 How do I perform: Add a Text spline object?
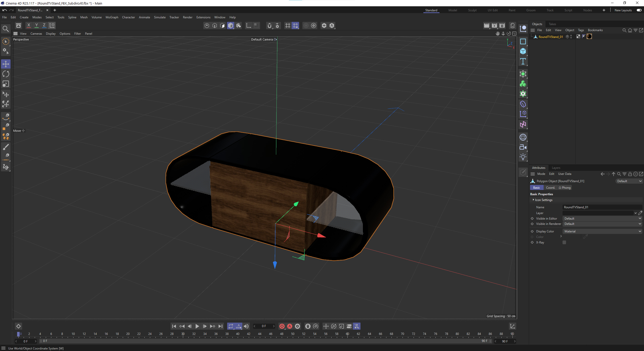tap(523, 61)
